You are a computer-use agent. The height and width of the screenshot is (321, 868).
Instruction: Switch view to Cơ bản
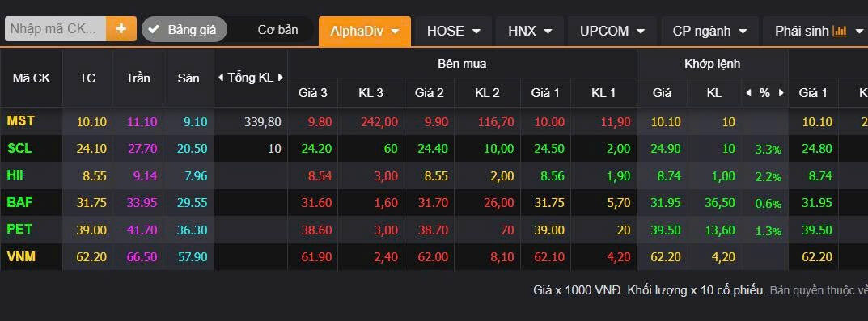pos(278,29)
